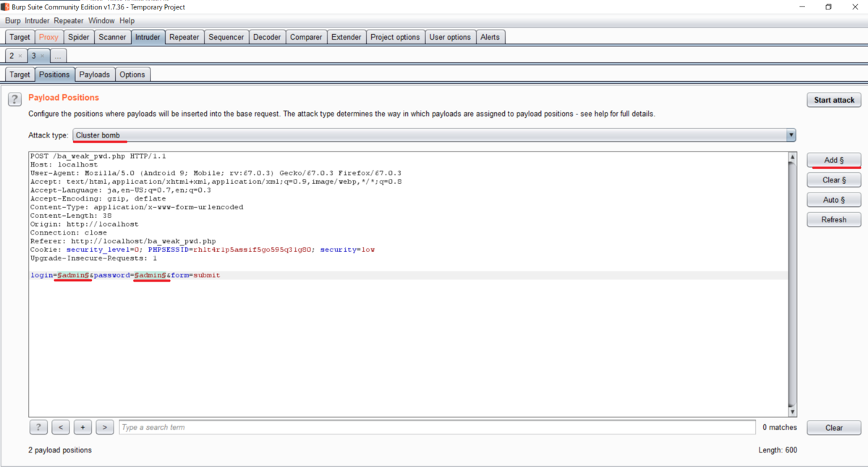Click the request editor scrollbar down arrow

(792, 411)
